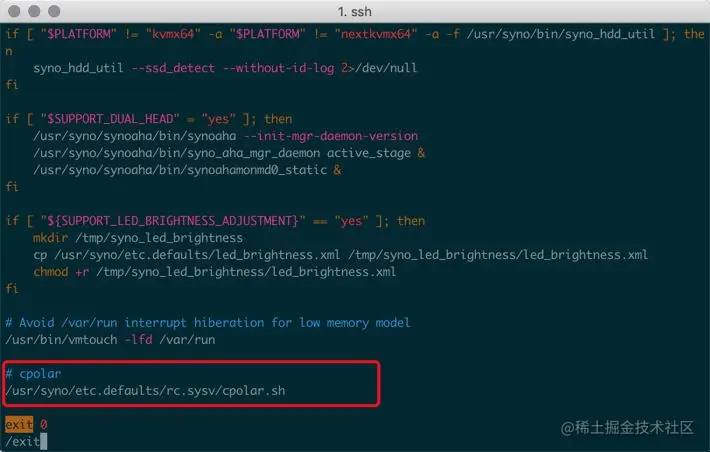
Task: Click the 'syno_aha_mgr_daemon active_stage' line
Action: [229, 153]
